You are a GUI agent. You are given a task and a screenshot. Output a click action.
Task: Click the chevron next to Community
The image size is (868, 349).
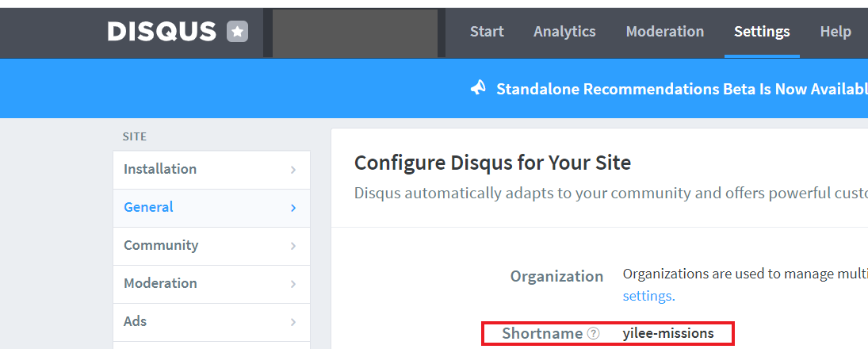pyautogui.click(x=293, y=246)
